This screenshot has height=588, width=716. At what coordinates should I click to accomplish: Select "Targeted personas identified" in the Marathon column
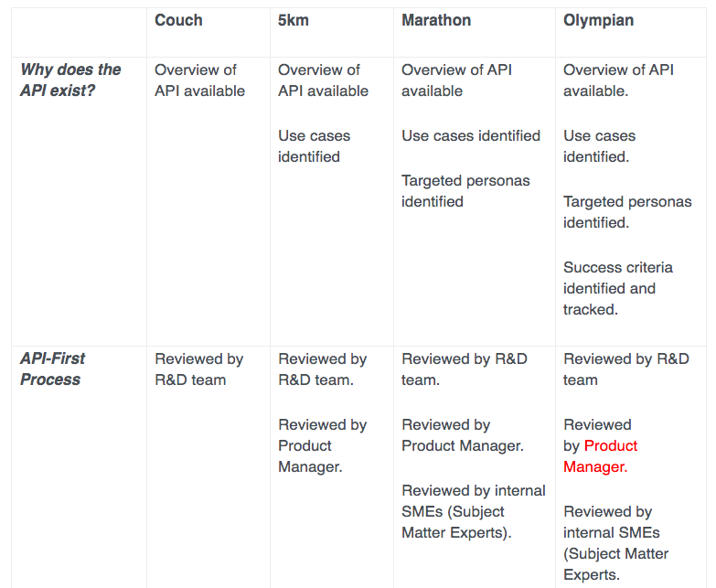(x=465, y=190)
